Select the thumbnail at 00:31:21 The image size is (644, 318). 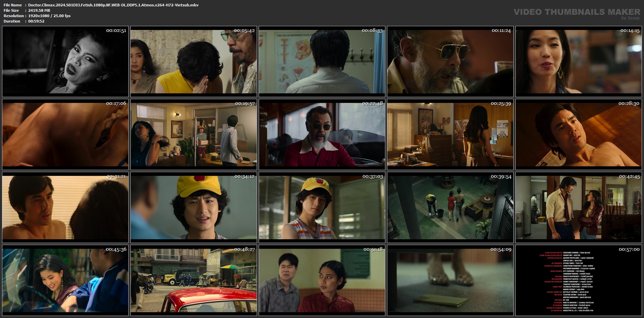point(65,207)
